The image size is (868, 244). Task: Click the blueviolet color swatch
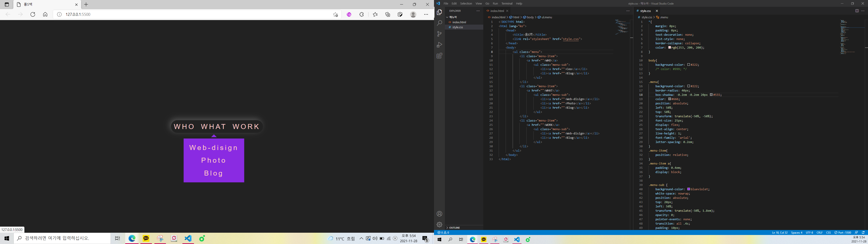click(x=689, y=189)
